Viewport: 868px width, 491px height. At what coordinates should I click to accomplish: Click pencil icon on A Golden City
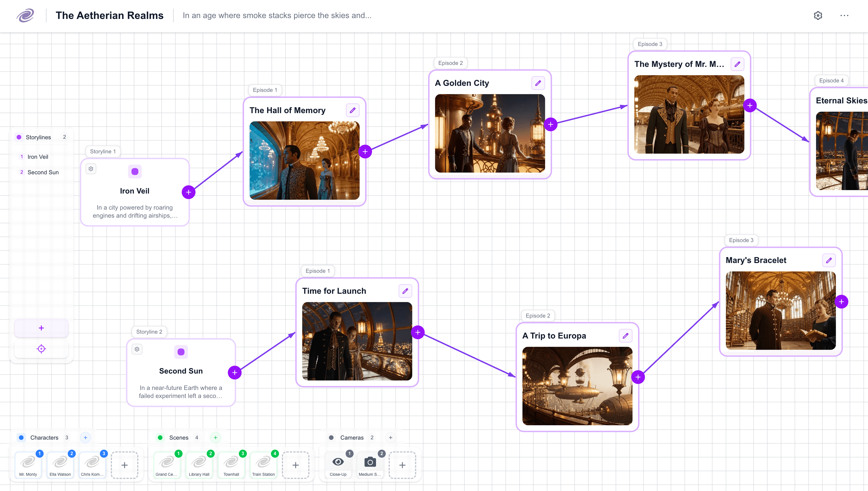coord(538,83)
